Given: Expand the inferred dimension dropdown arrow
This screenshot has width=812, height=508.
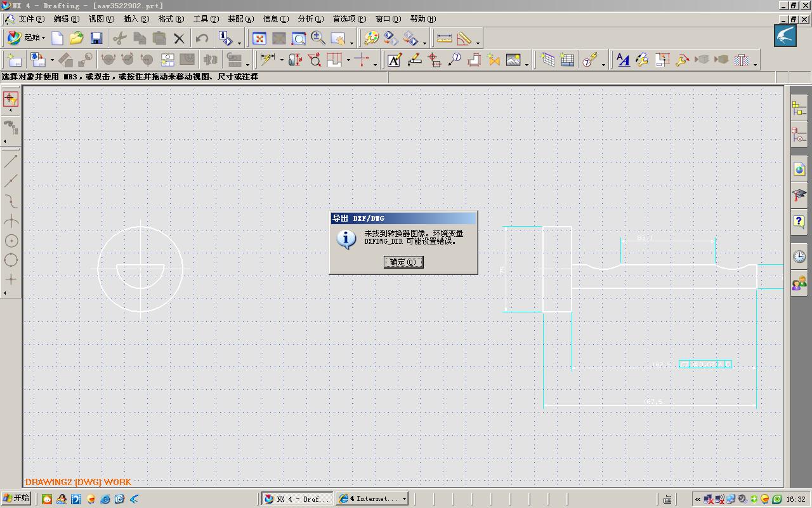Looking at the screenshot, I should click(282, 61).
